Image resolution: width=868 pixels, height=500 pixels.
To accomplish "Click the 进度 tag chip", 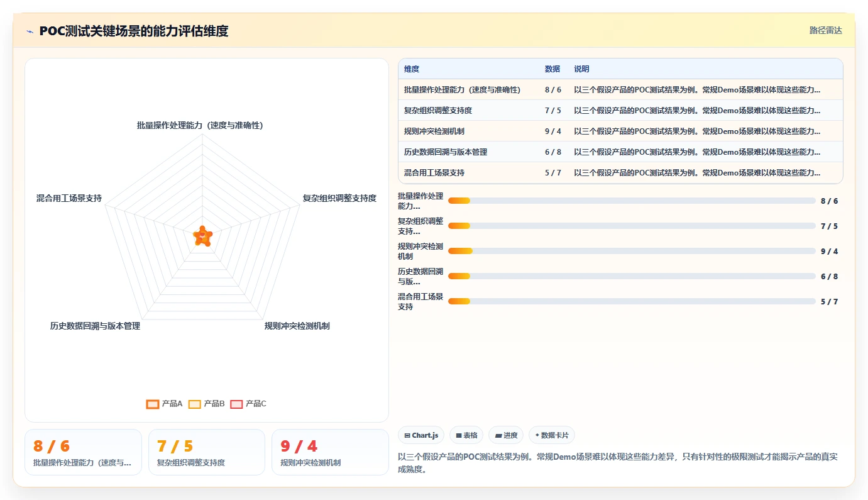I will pos(506,435).
